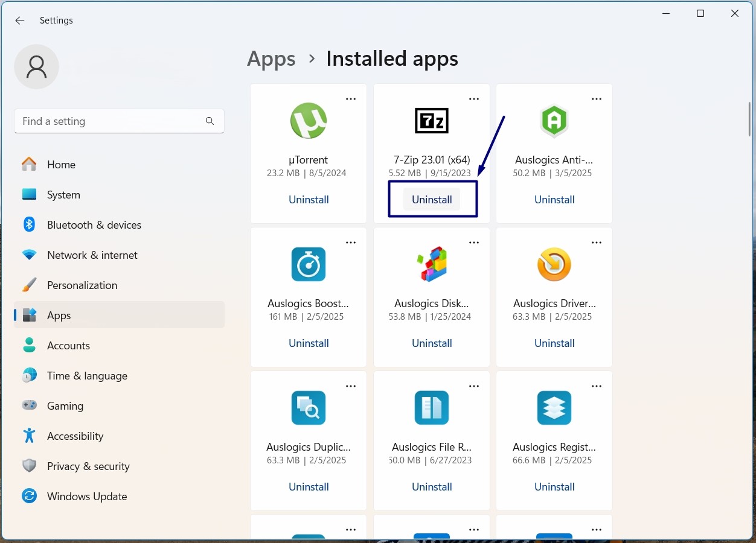Click the Auslogics BoostSpeed stopwatch icon
Screen dimensions: 756x543
coord(309,264)
